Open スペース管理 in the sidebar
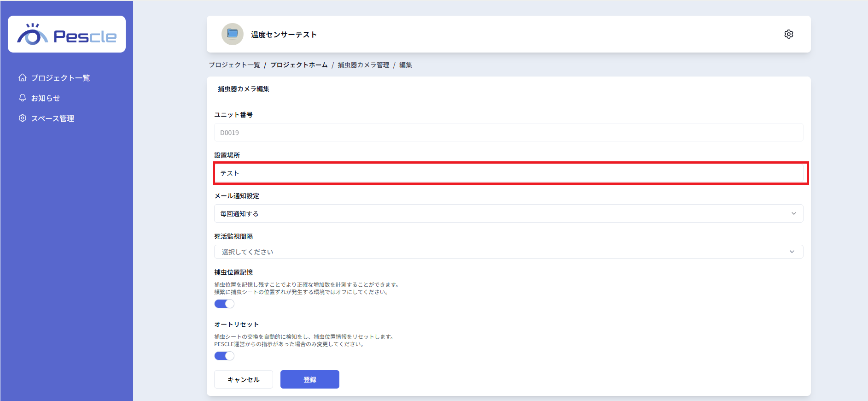This screenshot has width=868, height=401. [x=52, y=118]
